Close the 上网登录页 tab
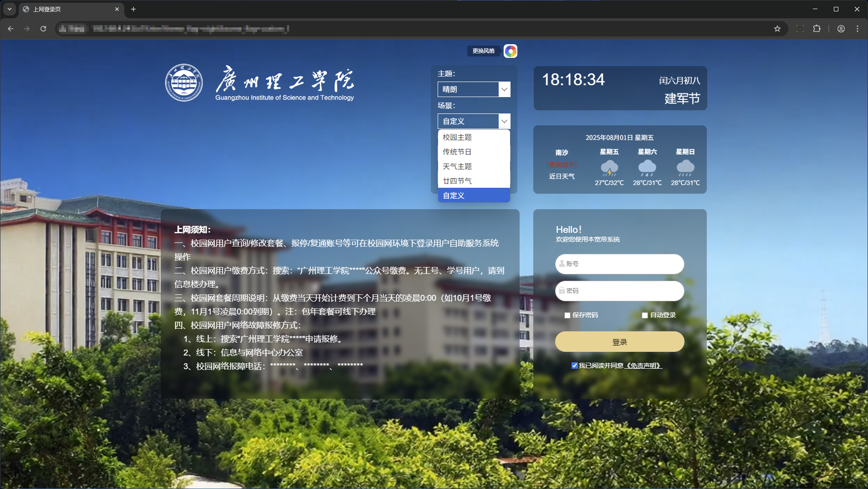The width and height of the screenshot is (868, 489). coord(117,9)
